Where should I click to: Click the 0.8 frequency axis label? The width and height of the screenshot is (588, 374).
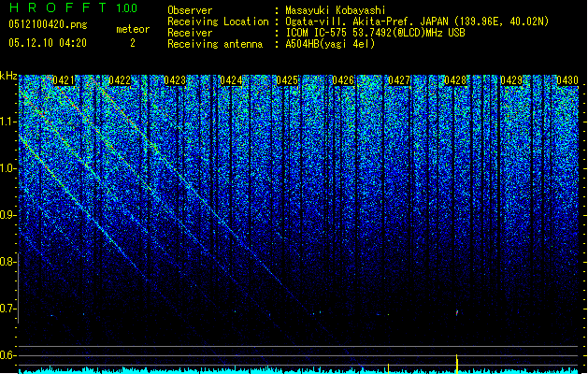point(7,262)
